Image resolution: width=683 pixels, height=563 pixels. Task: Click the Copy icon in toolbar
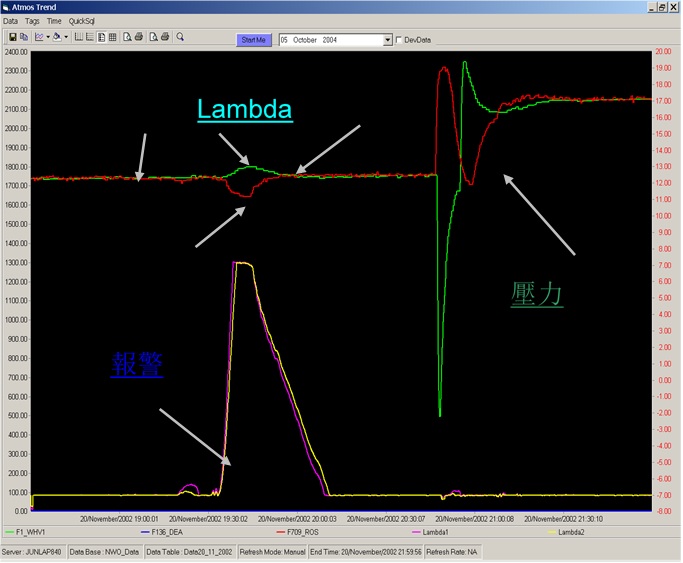pyautogui.click(x=23, y=38)
